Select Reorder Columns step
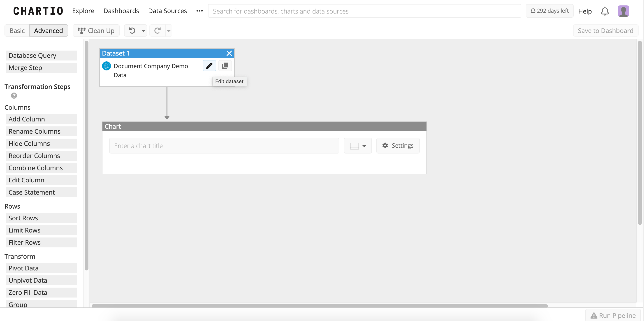644x321 pixels. [x=42, y=156]
